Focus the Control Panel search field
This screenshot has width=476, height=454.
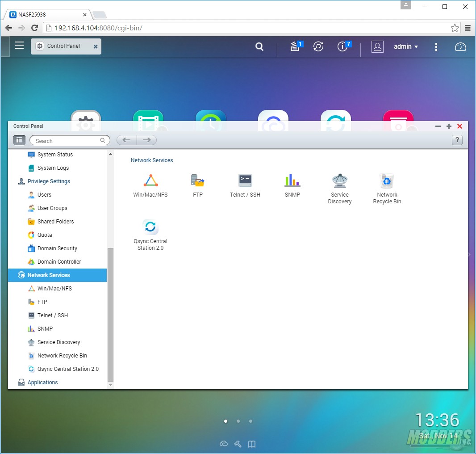70,140
